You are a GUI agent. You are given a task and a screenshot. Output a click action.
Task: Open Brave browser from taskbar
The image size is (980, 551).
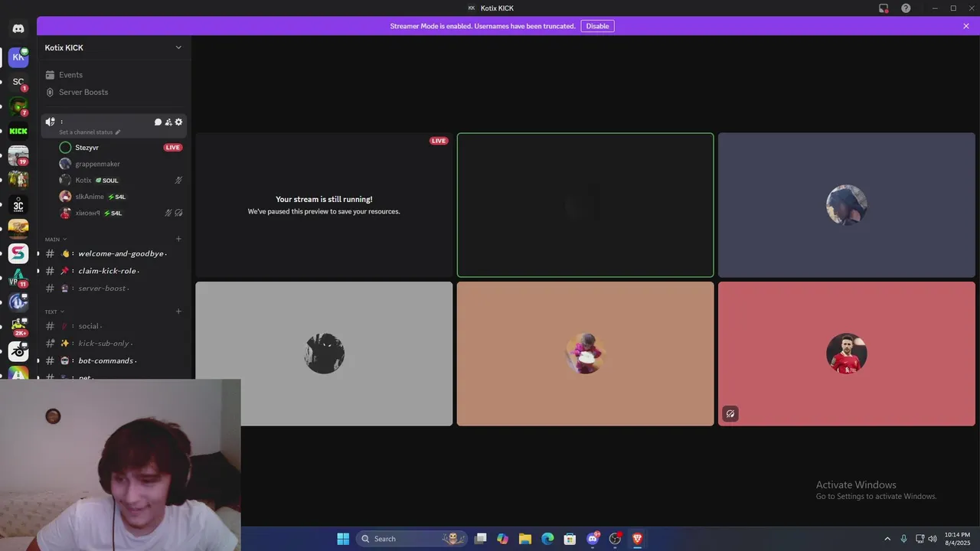(637, 539)
